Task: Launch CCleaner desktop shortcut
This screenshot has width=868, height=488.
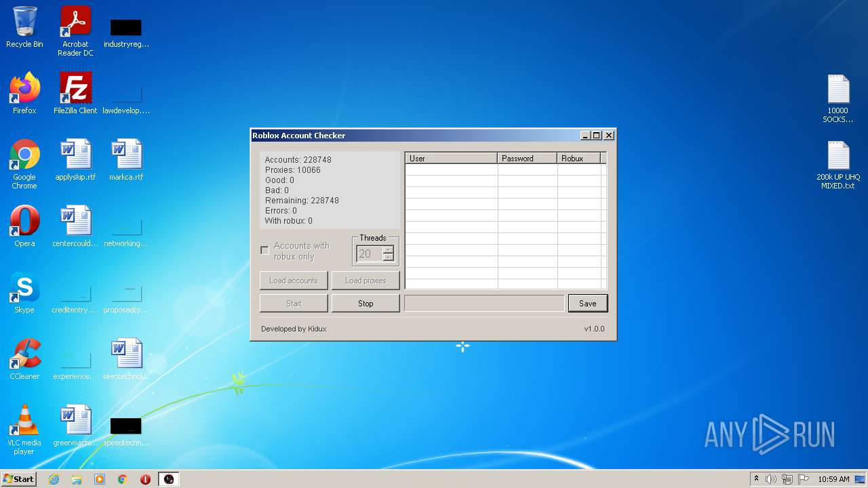Action: point(24,359)
